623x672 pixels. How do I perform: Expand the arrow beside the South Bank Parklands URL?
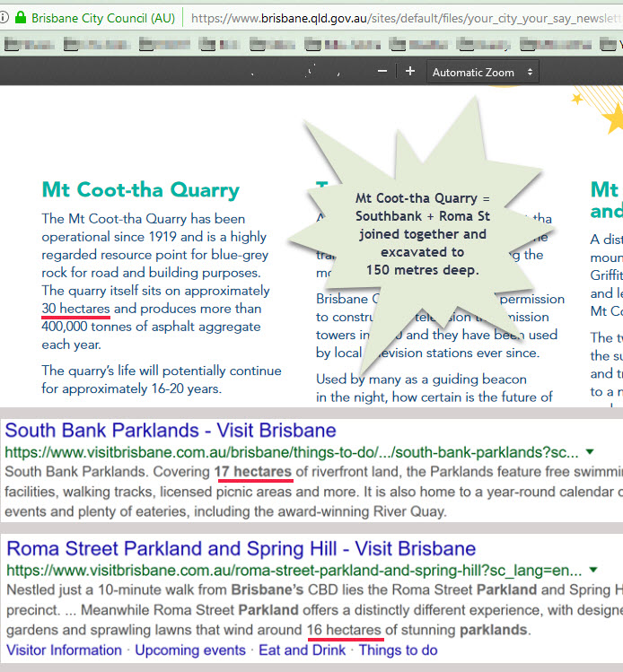coord(590,451)
